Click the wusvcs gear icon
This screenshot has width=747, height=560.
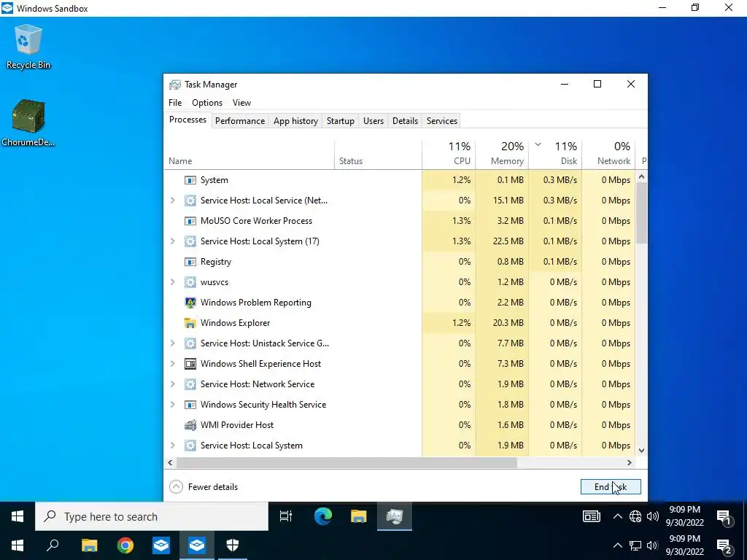[x=190, y=282]
